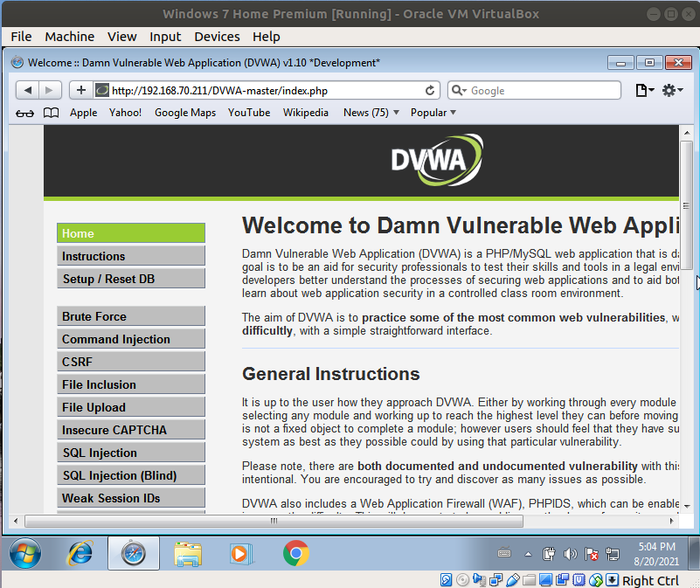Viewport: 700px width, 588px height.
Task: Click VirtualBox audio status icon
Action: 479,580
